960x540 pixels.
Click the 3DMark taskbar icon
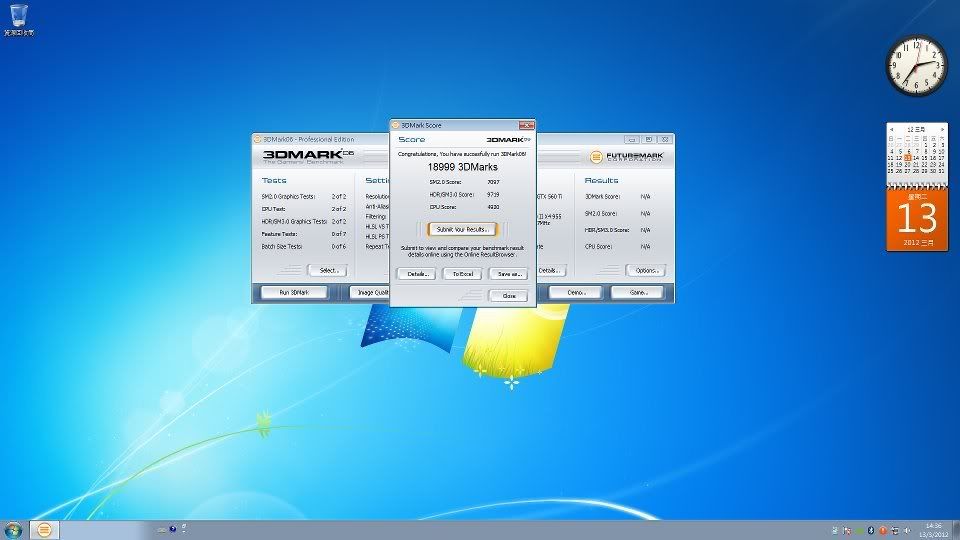[45, 529]
